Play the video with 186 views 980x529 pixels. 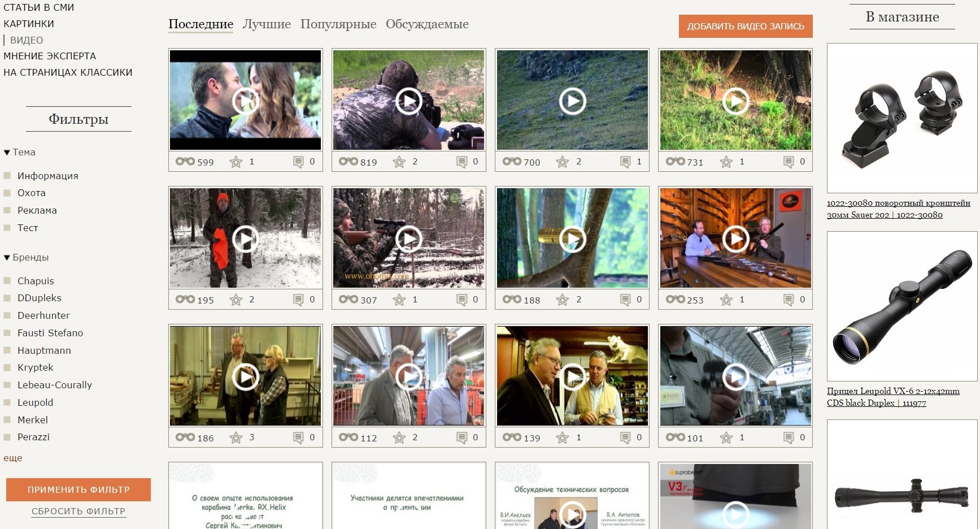pos(245,377)
